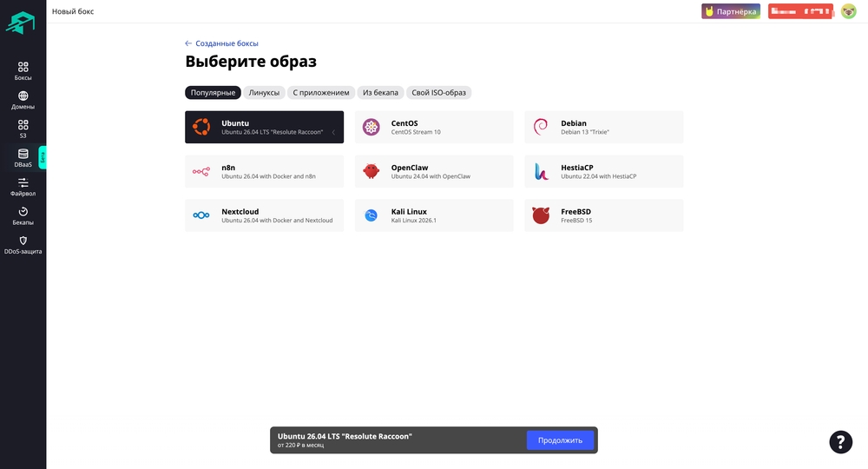
Task: Open the Бекапы section in the sidebar
Action: point(23,216)
